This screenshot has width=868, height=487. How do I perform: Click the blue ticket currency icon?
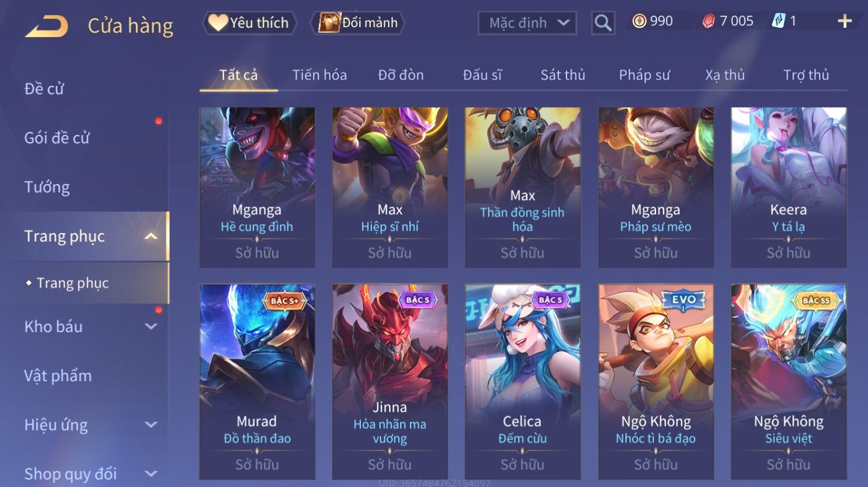pos(778,21)
